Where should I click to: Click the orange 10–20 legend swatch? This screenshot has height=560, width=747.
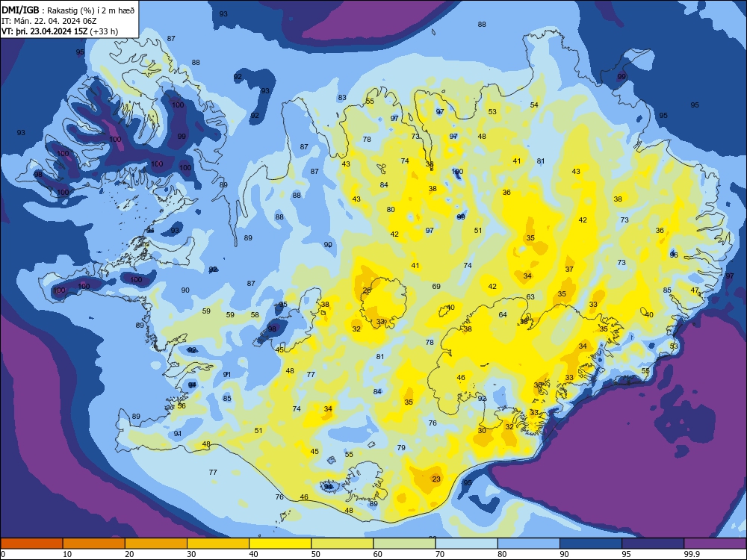click(x=94, y=544)
